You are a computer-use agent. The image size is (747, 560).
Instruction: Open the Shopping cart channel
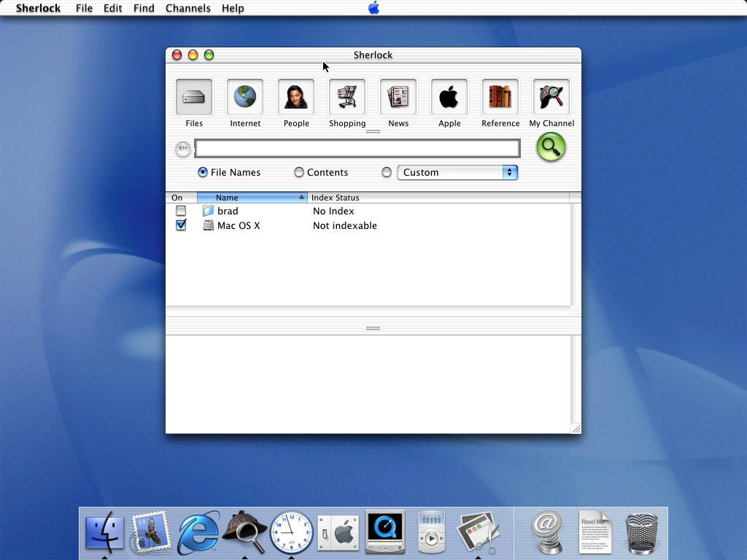pos(347,98)
